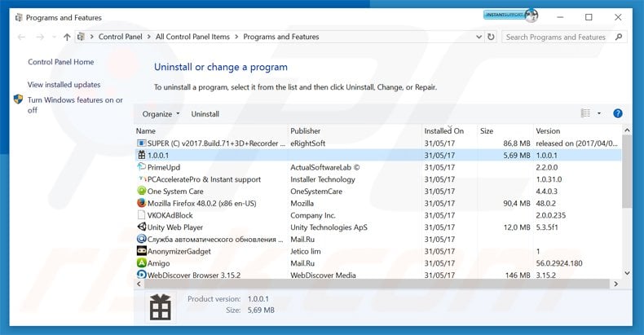This screenshot has height=335, width=644.
Task: Click the AnonymizerGadget icon
Action: [x=141, y=250]
